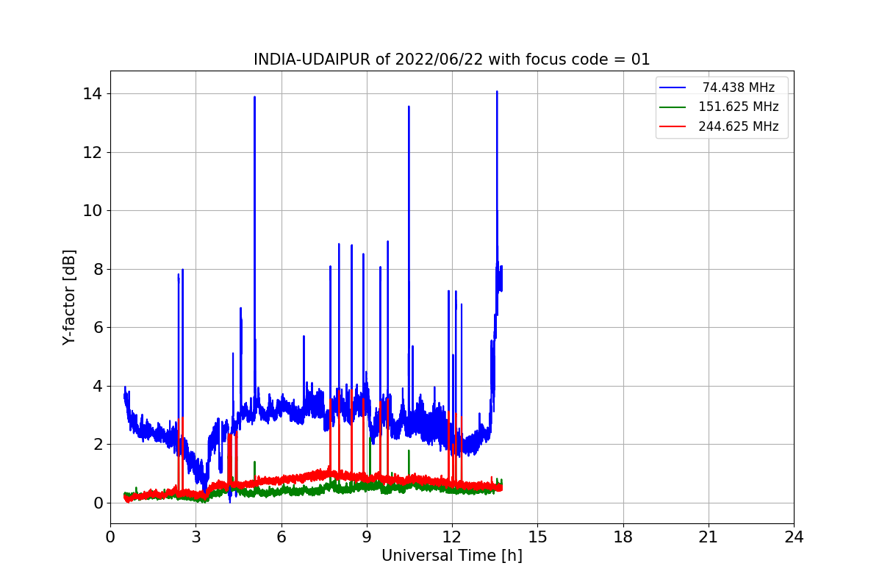Image resolution: width=882 pixels, height=588 pixels.
Task: Click the x-axis tick label 15
Action: tap(537, 537)
